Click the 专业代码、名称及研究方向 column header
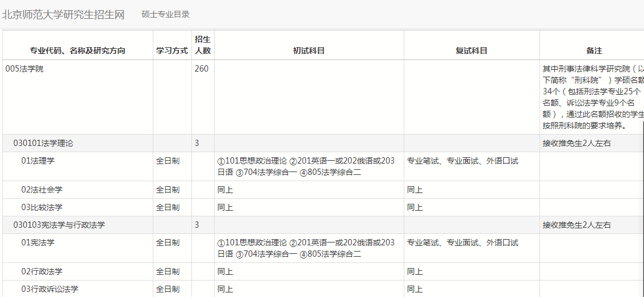 click(x=78, y=51)
